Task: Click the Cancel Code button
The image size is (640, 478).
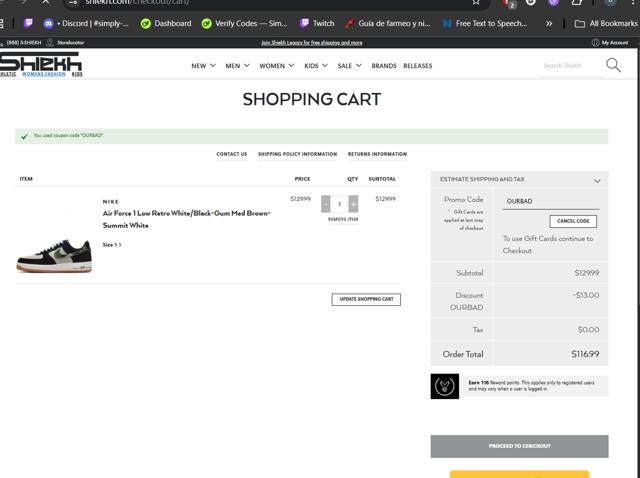Action: coord(573,221)
